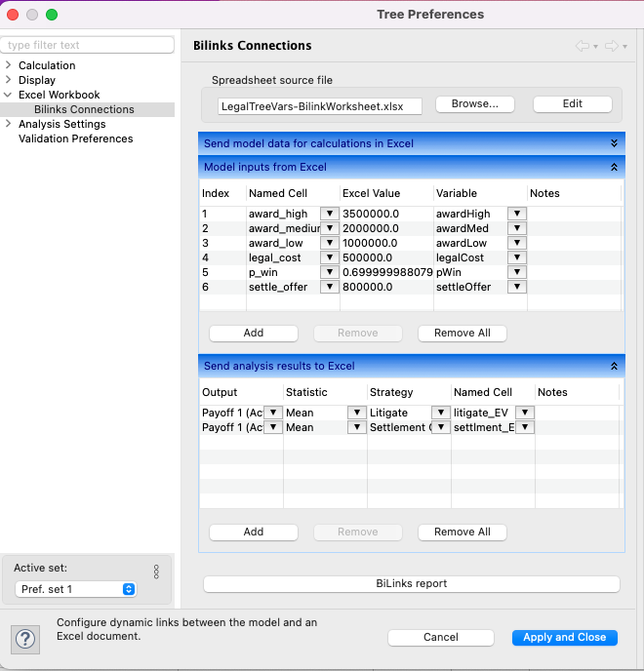Click in the 'type filter text' field
644x671 pixels.
point(88,45)
